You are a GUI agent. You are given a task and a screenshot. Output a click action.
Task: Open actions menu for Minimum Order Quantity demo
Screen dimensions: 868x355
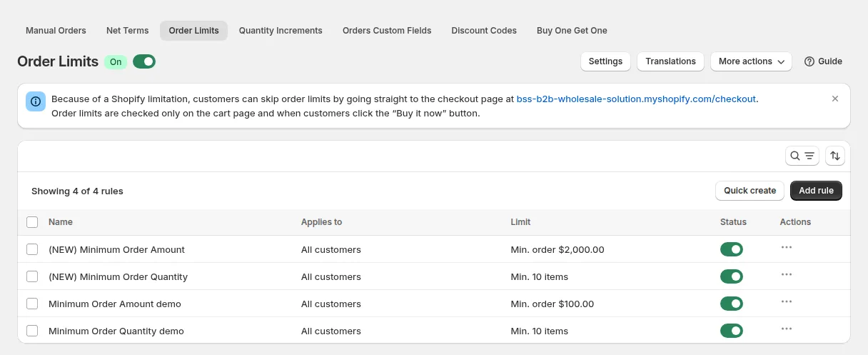point(787,329)
